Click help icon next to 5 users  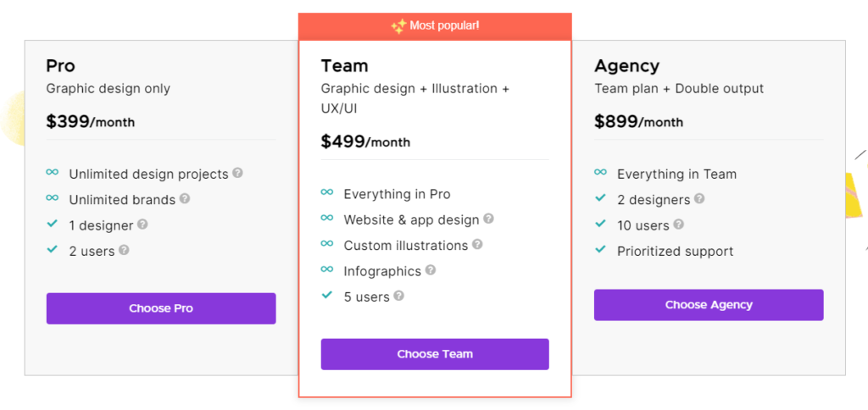(x=398, y=296)
